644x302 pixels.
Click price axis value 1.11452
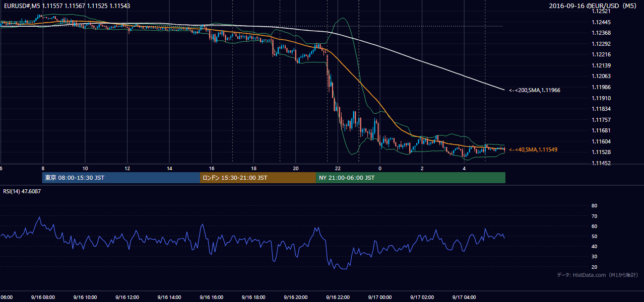[601, 163]
